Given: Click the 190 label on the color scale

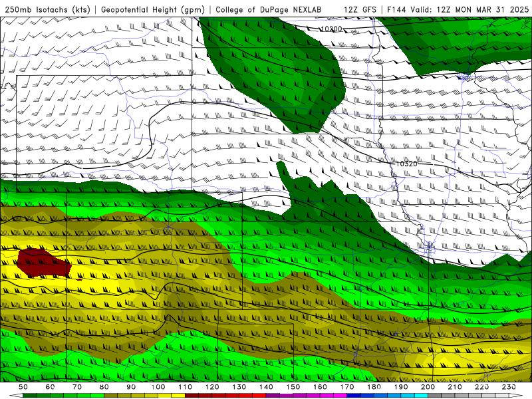Looking at the screenshot, I should click(x=401, y=387).
